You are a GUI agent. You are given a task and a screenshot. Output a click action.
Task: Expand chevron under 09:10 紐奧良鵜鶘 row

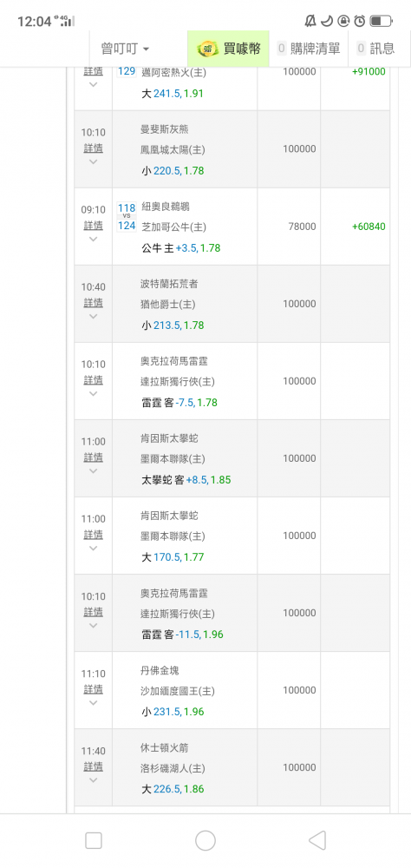[93, 240]
